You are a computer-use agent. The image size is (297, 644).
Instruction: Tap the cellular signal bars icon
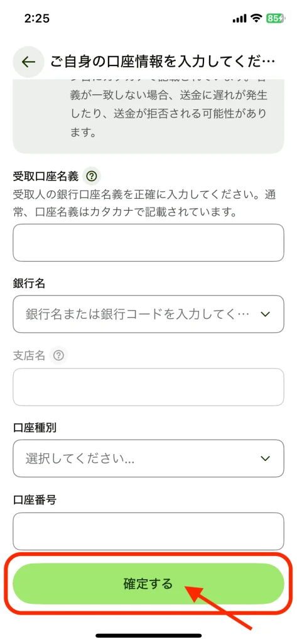(239, 18)
